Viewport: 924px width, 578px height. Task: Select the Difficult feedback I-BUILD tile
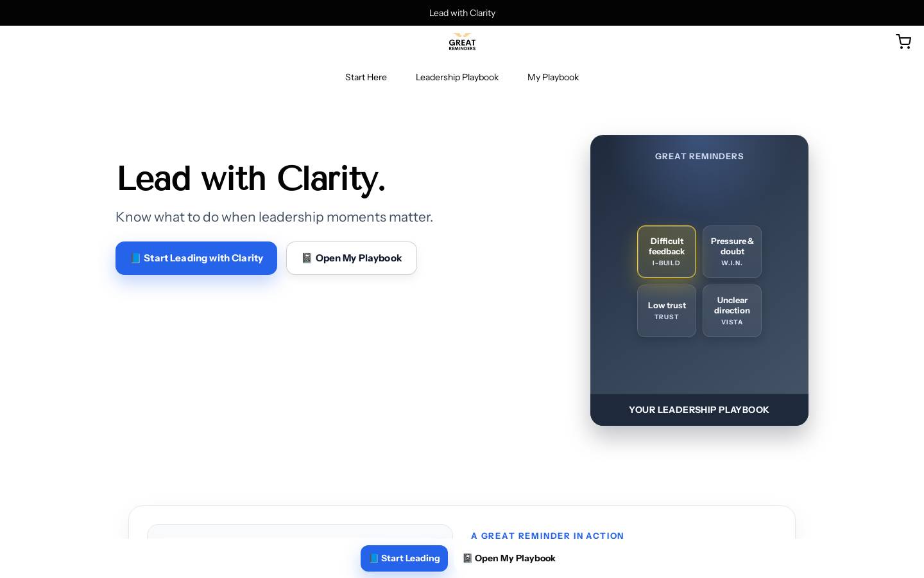tap(667, 252)
